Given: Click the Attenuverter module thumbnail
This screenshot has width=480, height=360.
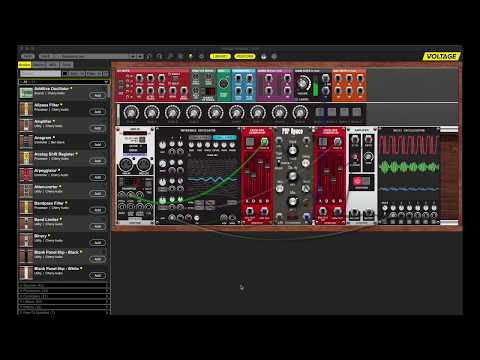Looking at the screenshot, I should (x=26, y=191).
